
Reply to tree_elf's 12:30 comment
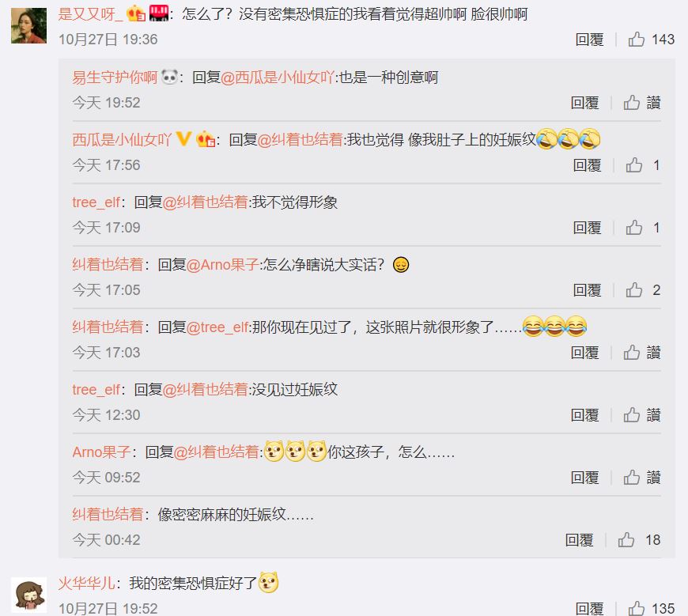584,415
